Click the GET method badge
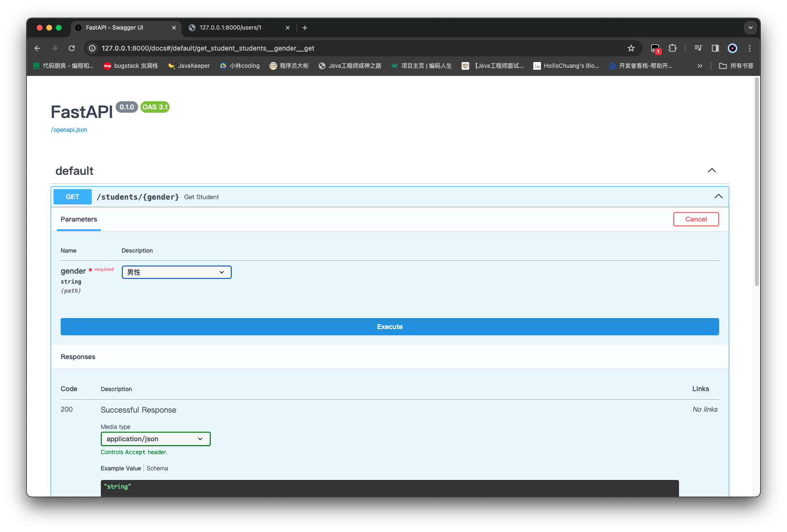 click(73, 197)
